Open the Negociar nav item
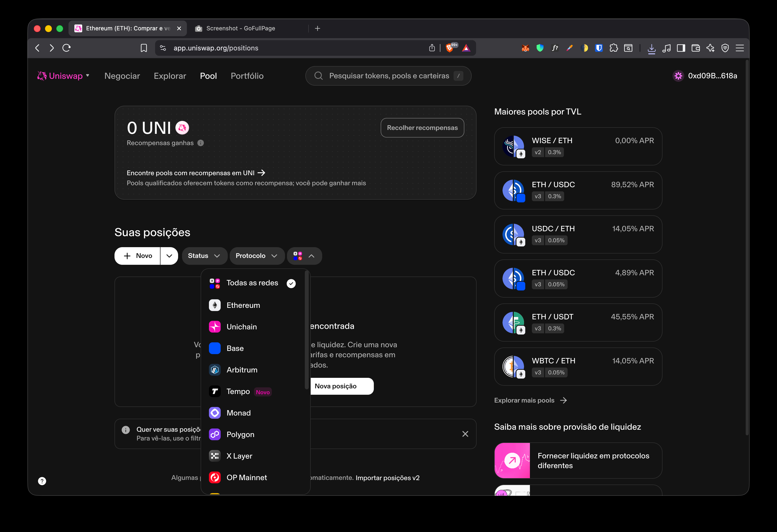Viewport: 777px width, 532px height. (122, 76)
